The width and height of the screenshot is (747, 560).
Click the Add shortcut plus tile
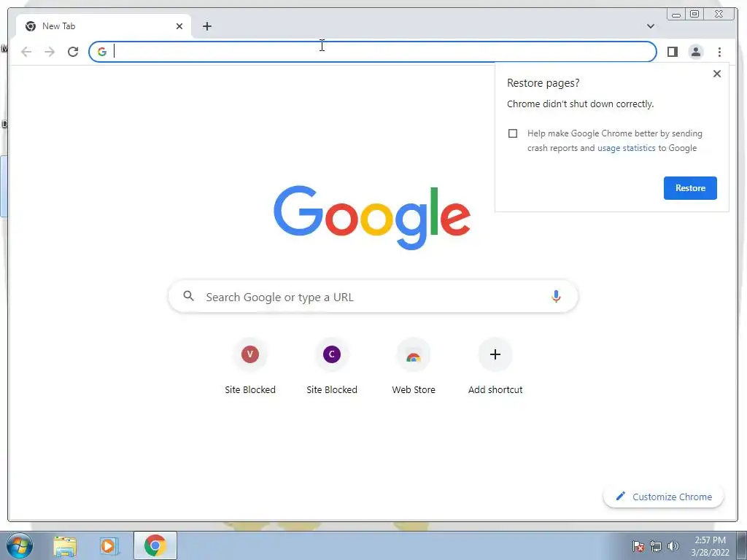[x=495, y=366]
